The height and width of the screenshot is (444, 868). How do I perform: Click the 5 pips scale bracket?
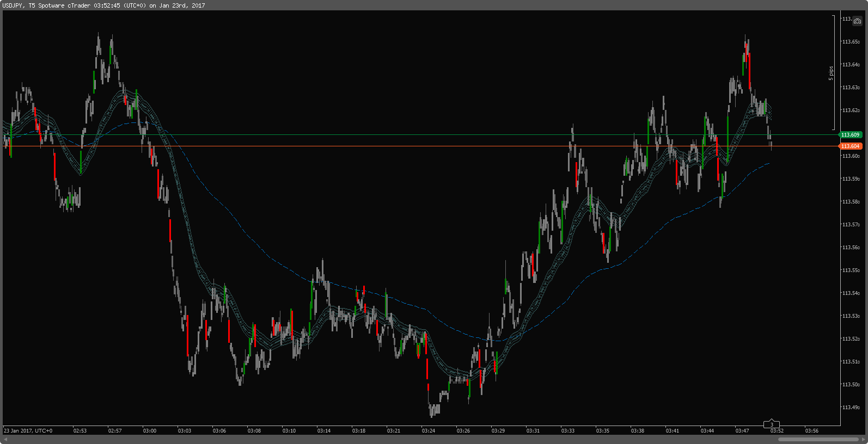pos(833,73)
